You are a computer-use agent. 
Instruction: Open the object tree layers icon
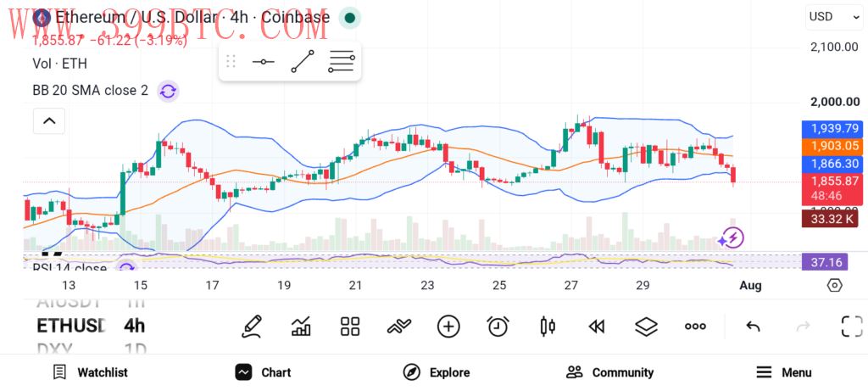click(645, 327)
